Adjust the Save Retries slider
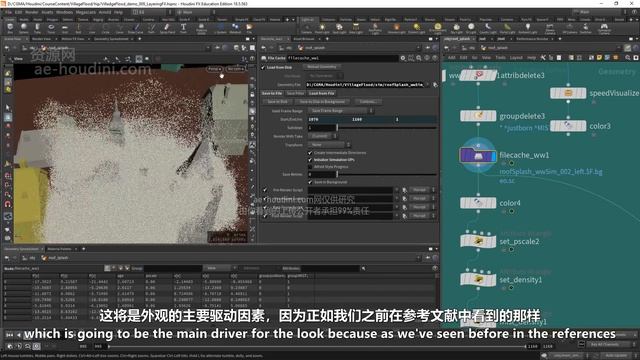The image size is (640, 360). (387, 174)
